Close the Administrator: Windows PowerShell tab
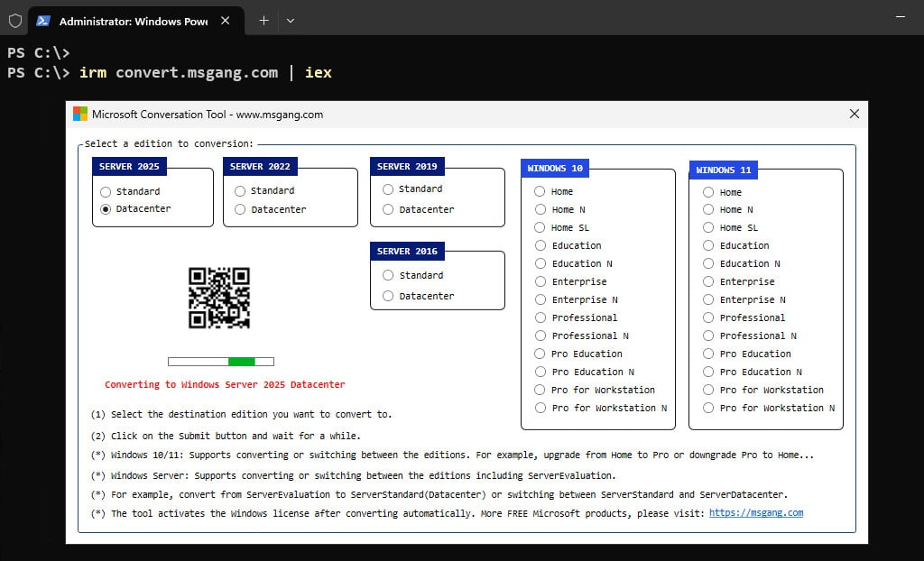924x561 pixels. [225, 21]
